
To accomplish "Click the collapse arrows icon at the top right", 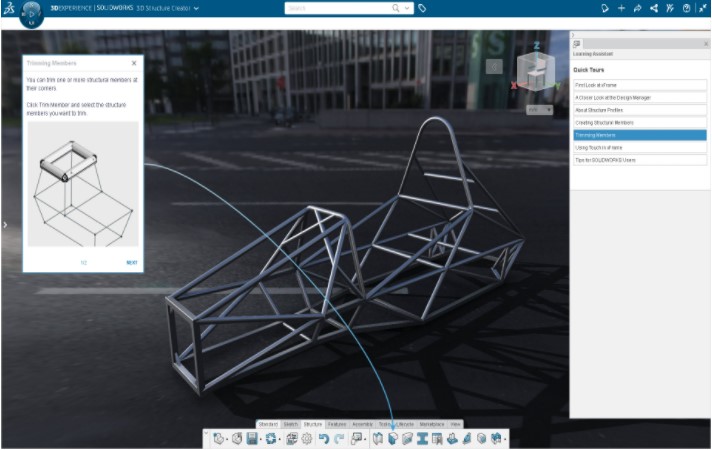I will 702,8.
